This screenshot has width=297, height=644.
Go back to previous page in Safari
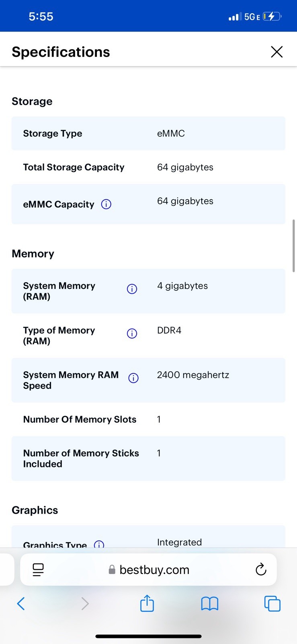[21, 604]
